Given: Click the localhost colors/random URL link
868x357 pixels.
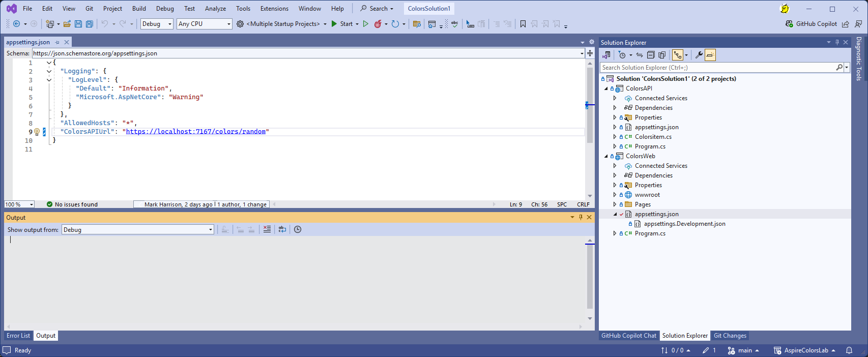Looking at the screenshot, I should tap(195, 132).
